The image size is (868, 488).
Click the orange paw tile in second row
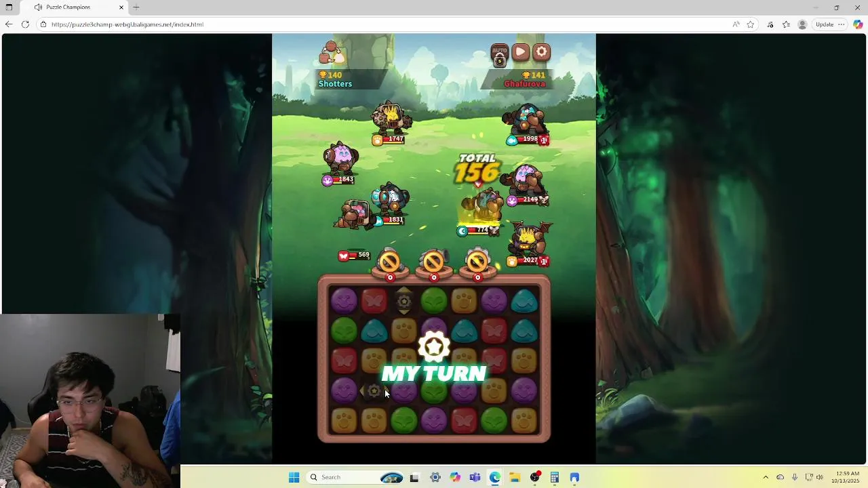point(404,331)
